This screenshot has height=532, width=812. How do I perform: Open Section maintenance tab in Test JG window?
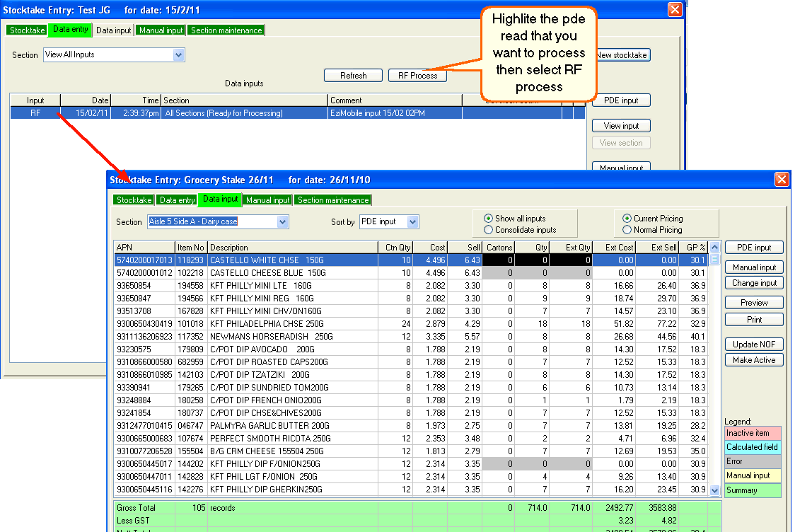[226, 30]
